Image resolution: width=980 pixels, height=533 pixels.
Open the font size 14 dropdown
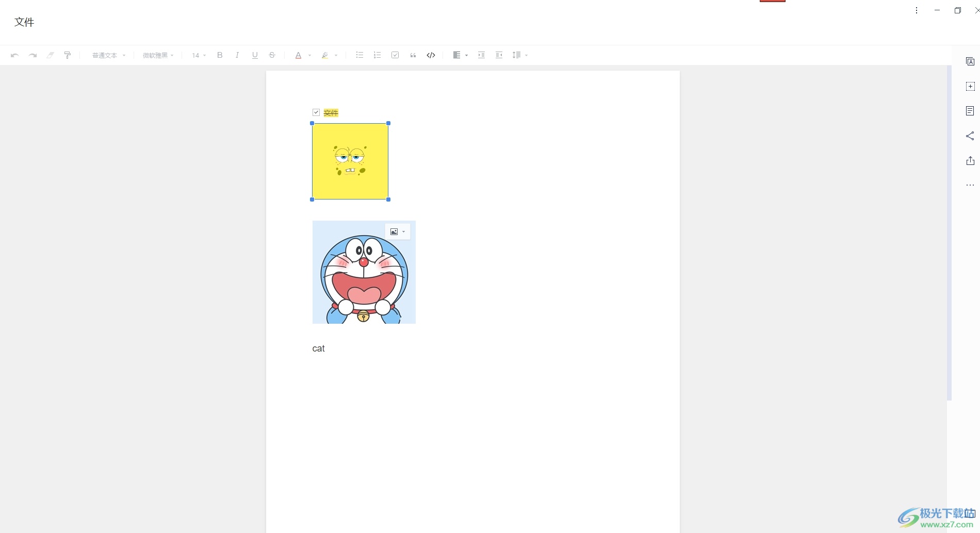tap(199, 55)
